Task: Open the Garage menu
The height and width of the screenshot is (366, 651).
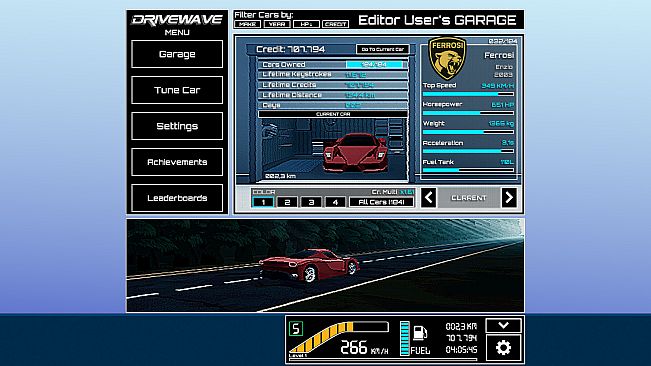Action: click(x=177, y=54)
